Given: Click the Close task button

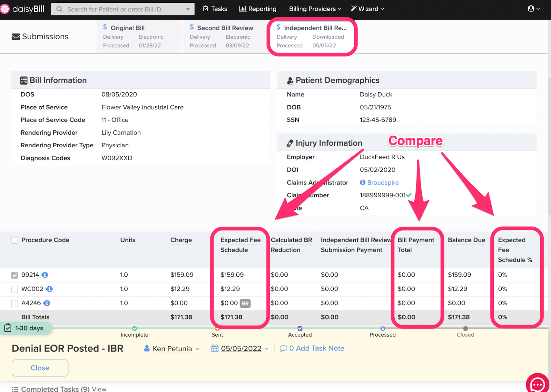Looking at the screenshot, I should pyautogui.click(x=40, y=368).
